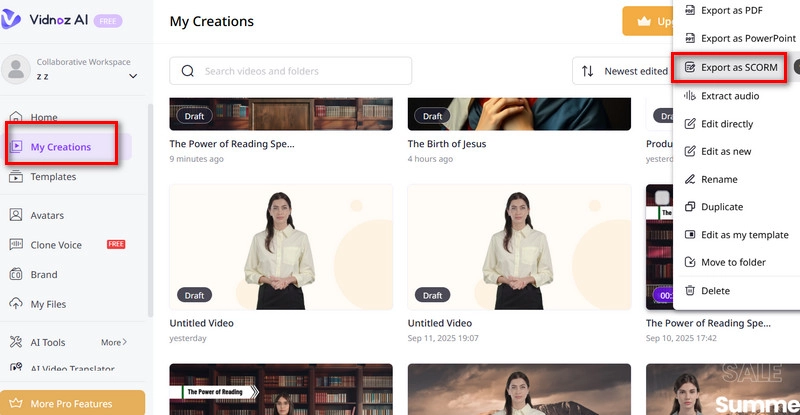This screenshot has width=800, height=415.
Task: Click the Export as SCORM icon
Action: (690, 67)
